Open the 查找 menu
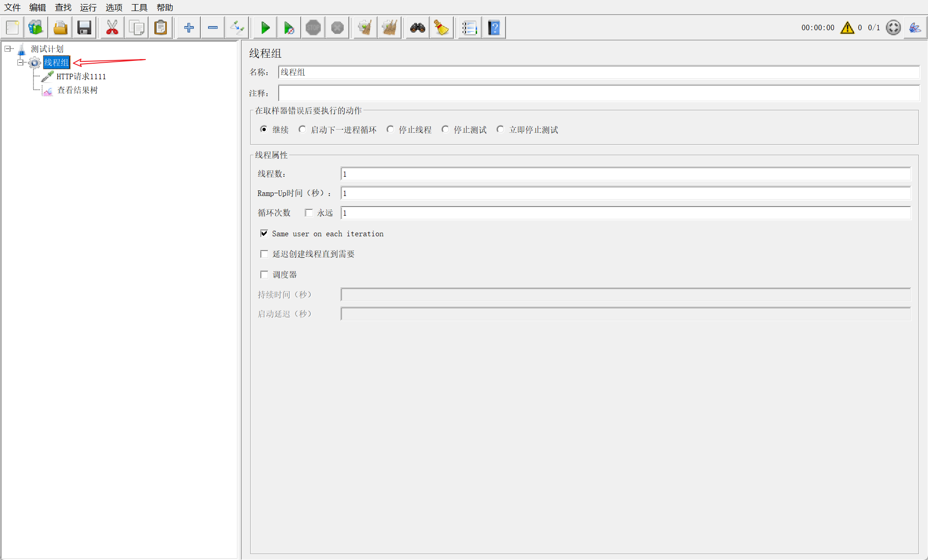 click(63, 7)
